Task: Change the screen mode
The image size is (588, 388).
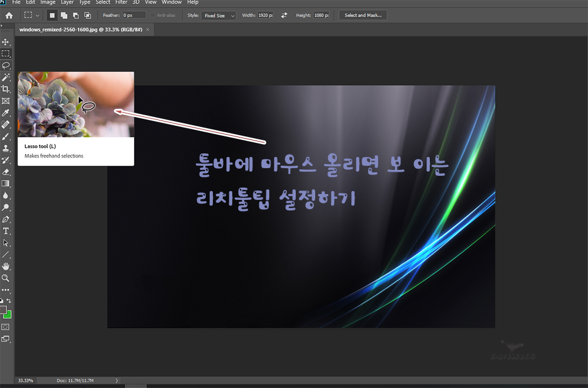Action: 5,339
